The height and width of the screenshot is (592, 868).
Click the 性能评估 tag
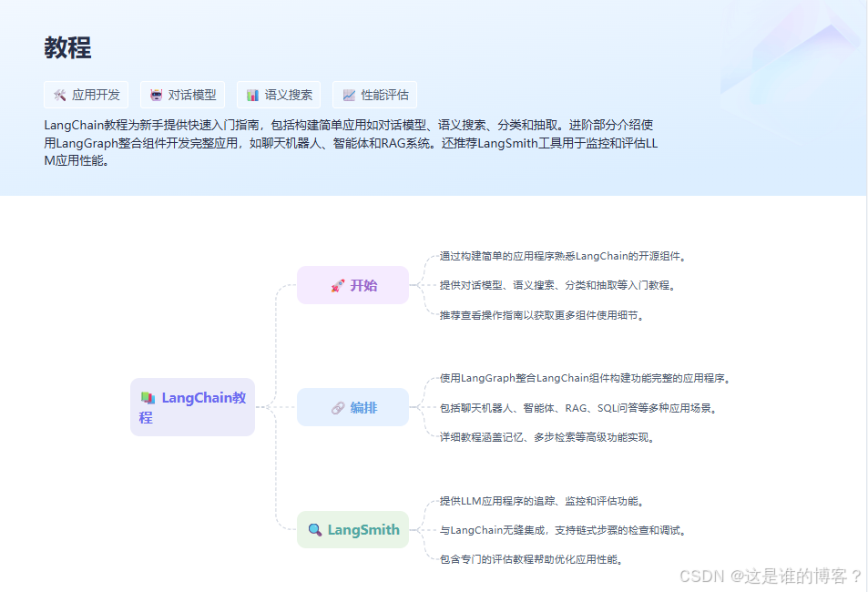[374, 95]
